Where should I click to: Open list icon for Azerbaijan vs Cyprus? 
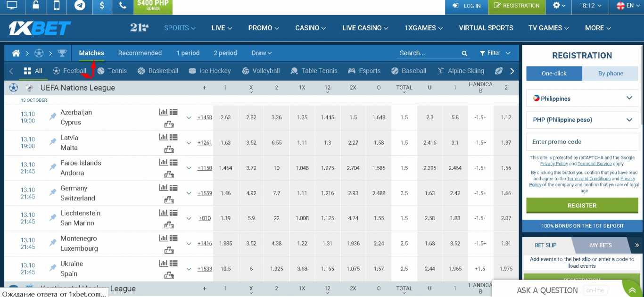tap(173, 112)
